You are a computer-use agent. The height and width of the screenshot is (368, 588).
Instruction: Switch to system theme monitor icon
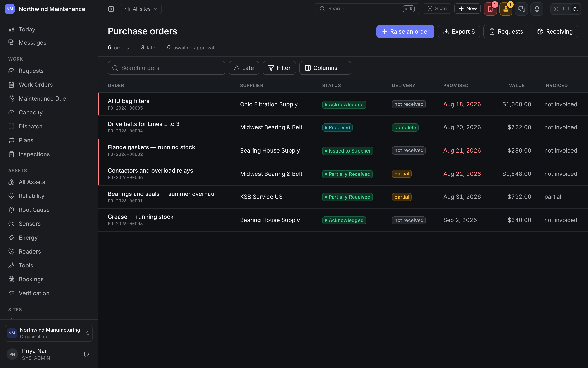point(566,9)
